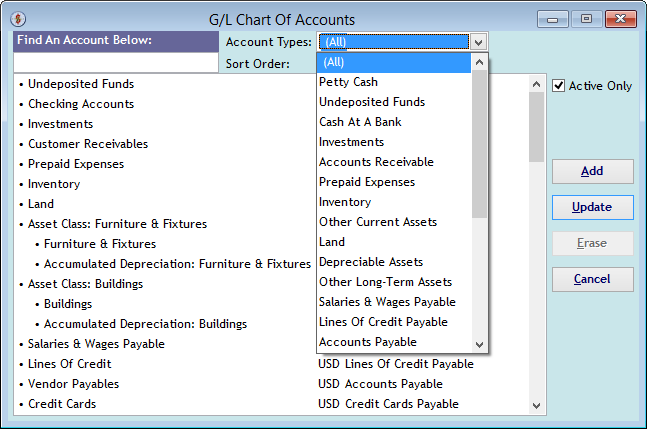Open the Account Types combo box field
This screenshot has width=647, height=429.
(x=394, y=42)
